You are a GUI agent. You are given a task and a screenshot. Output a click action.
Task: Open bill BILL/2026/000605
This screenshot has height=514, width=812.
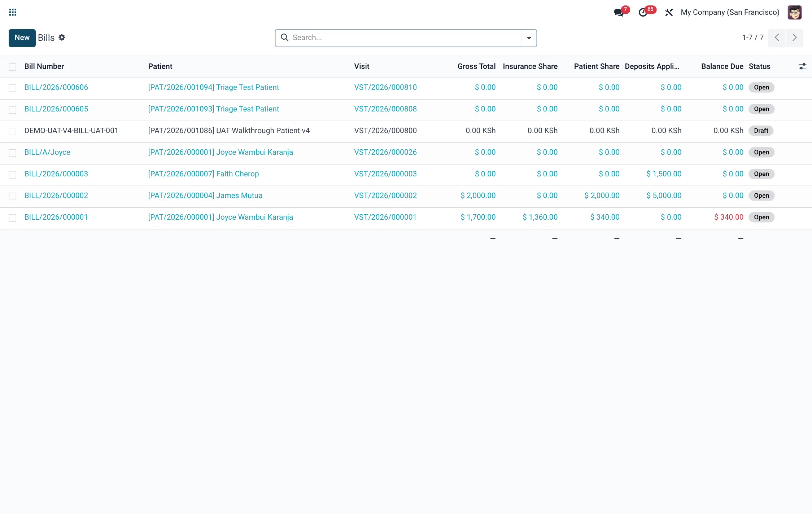click(56, 109)
